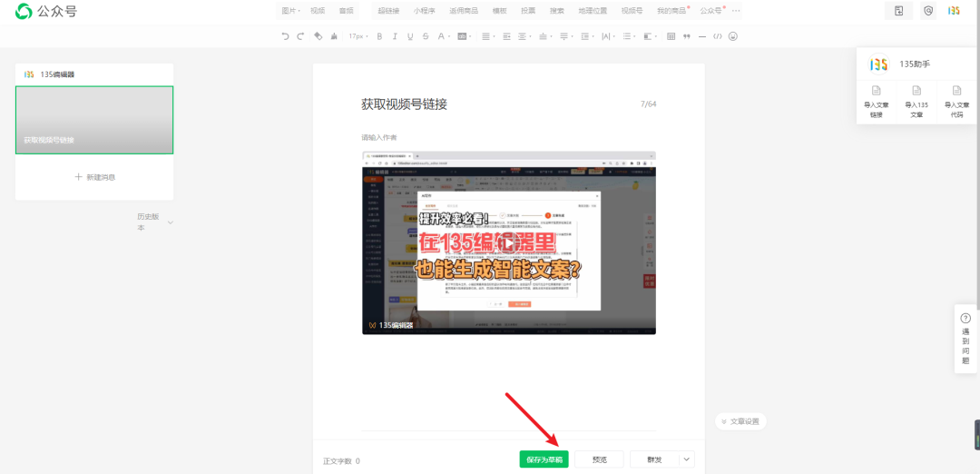Open the text background color picker
Image resolution: width=980 pixels, height=474 pixels.
[x=465, y=36]
